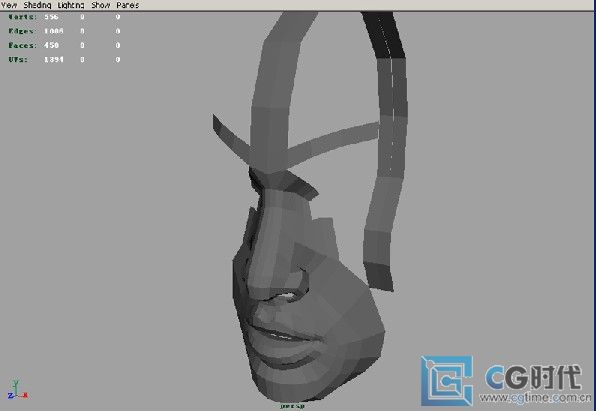
Task: Click the persp camera name label
Action: click(292, 406)
